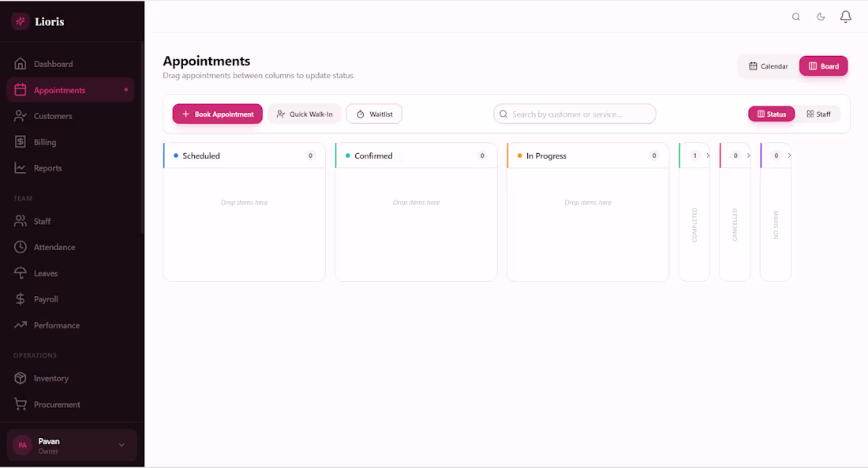Click the Completed column count badge showing 1
868x468 pixels.
[x=694, y=155]
